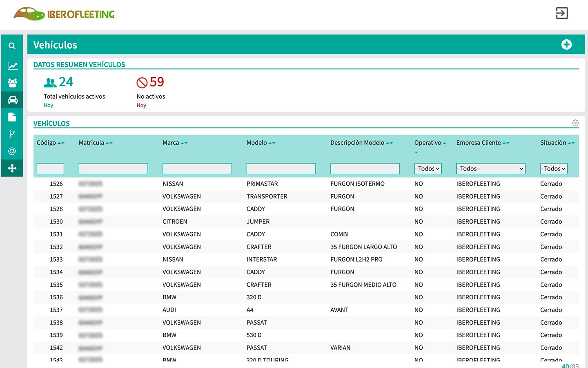588x368 pixels.
Task: Select vehicle code 1533
Action: 56,259
